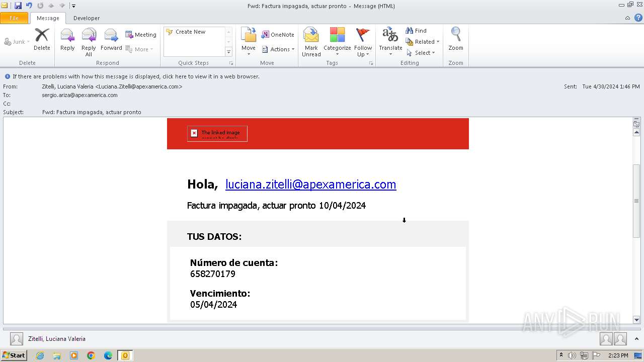This screenshot has height=362, width=644.
Task: Click scroll down arrow of message
Action: pos(636,320)
